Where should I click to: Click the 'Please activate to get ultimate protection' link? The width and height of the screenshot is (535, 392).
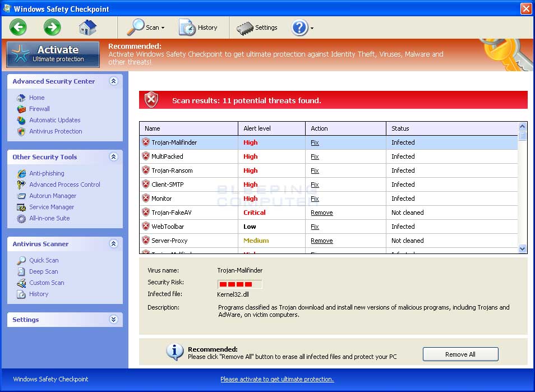point(276,379)
